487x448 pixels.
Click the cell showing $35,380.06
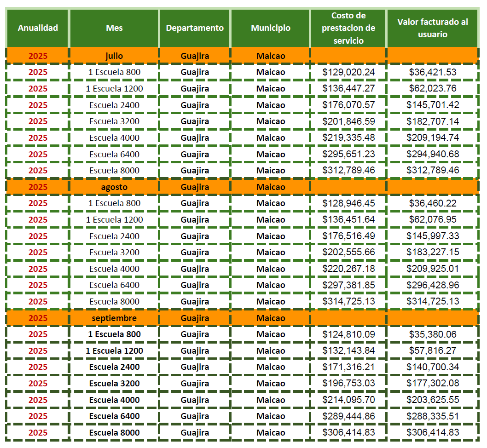(433, 334)
